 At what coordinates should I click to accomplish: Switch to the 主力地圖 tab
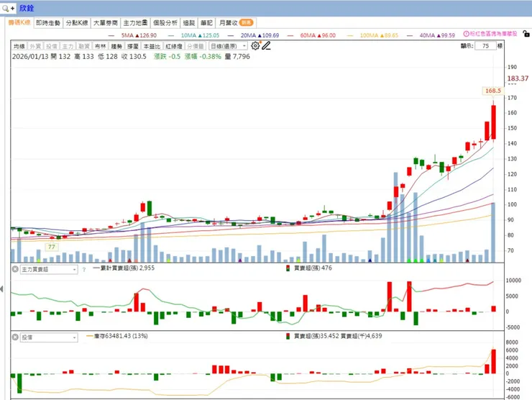[135, 23]
